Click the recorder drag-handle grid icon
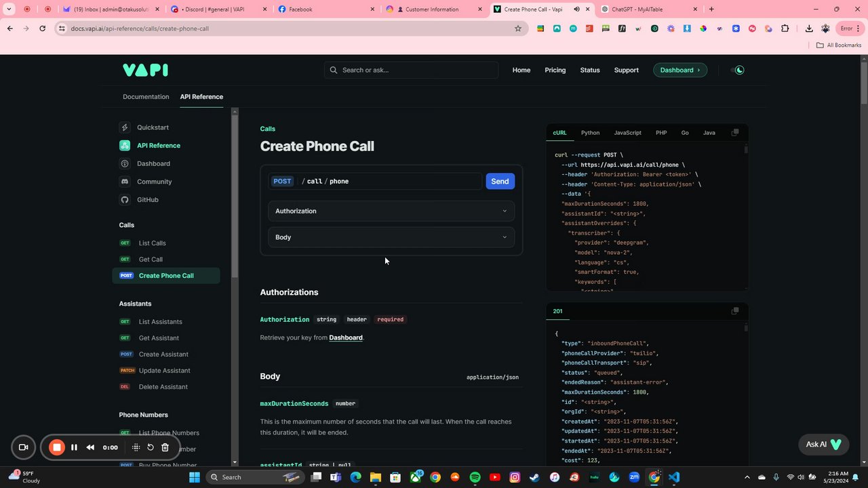Image resolution: width=868 pixels, height=488 pixels. (136, 447)
